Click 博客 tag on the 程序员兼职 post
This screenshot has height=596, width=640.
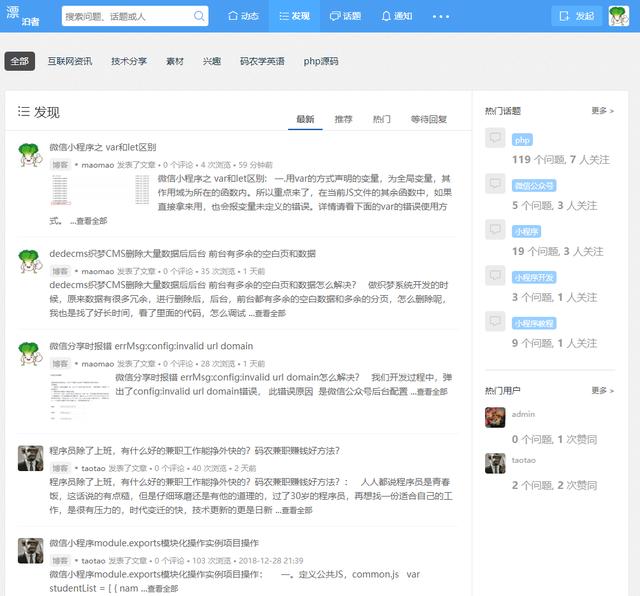tap(60, 468)
